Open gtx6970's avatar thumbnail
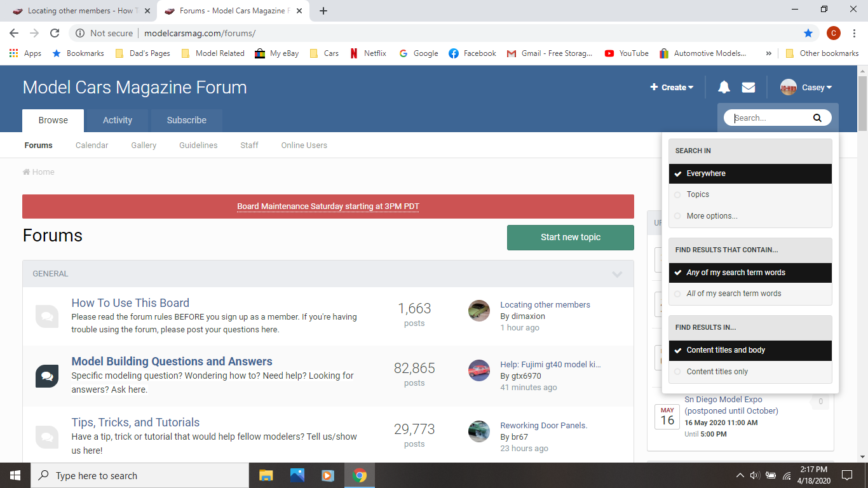The image size is (868, 488). tap(479, 370)
